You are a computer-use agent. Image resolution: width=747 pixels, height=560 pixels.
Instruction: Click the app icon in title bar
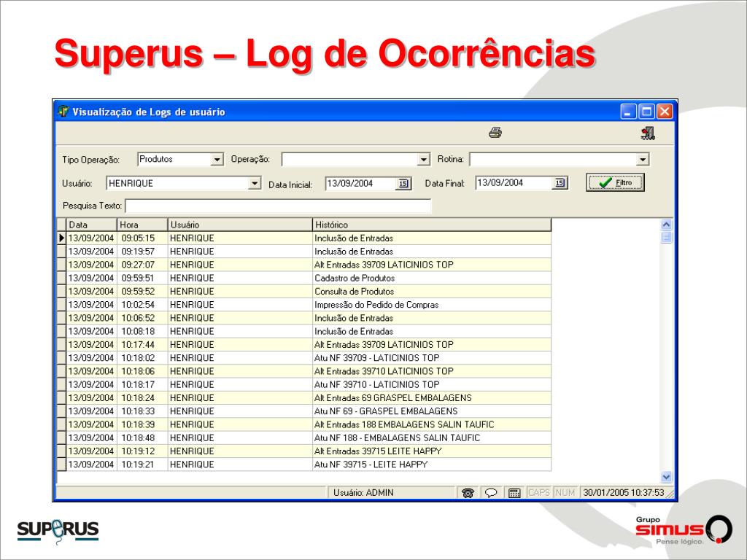63,112
